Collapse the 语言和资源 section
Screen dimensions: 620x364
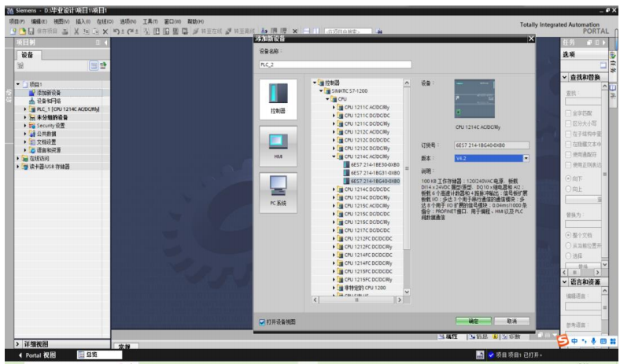click(565, 281)
